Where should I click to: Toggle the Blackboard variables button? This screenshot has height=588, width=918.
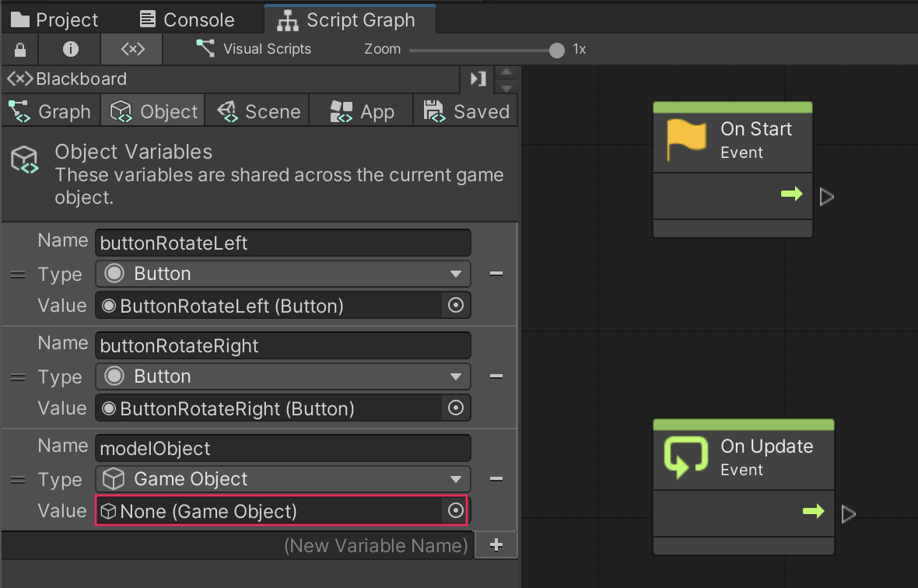point(132,49)
